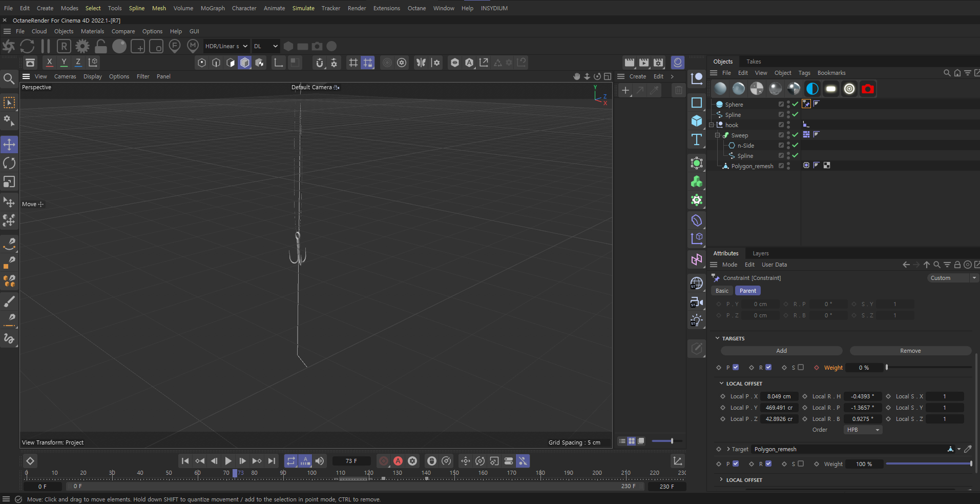Select the Polygon_remesh object row

[752, 166]
